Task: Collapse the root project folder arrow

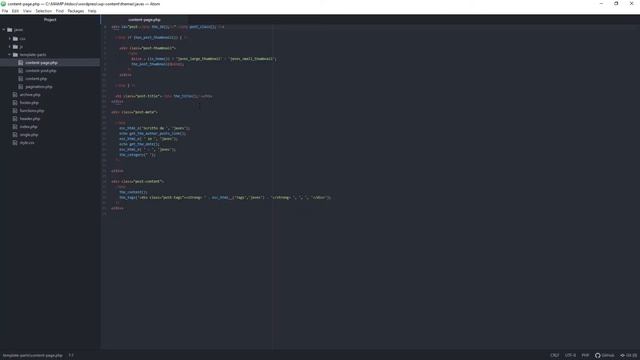Action: pos(4,30)
